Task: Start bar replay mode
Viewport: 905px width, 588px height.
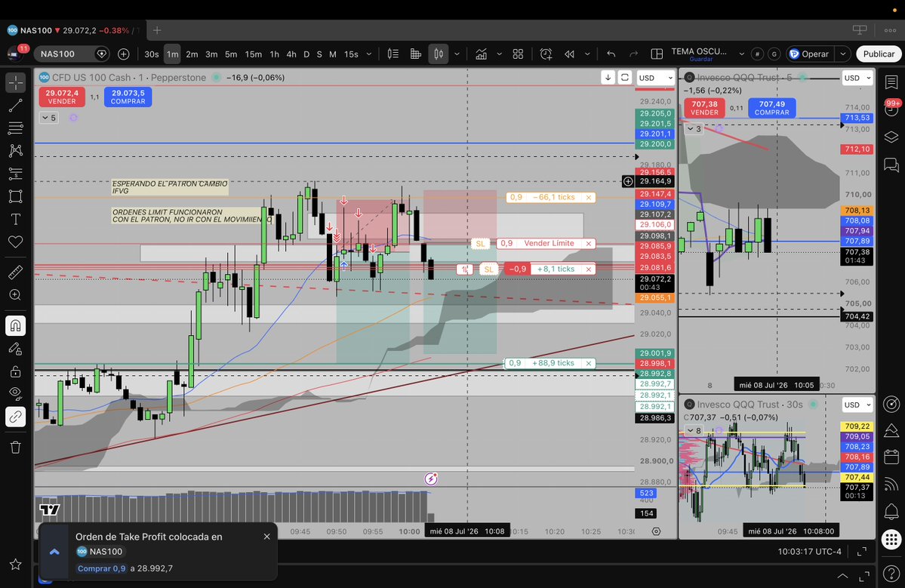Action: tap(569, 54)
